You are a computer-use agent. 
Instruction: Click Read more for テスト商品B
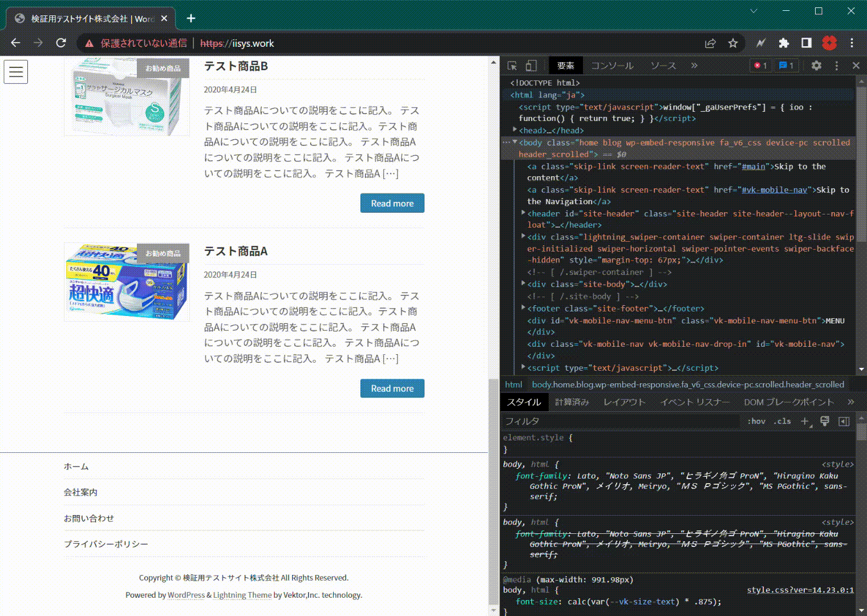pos(392,203)
